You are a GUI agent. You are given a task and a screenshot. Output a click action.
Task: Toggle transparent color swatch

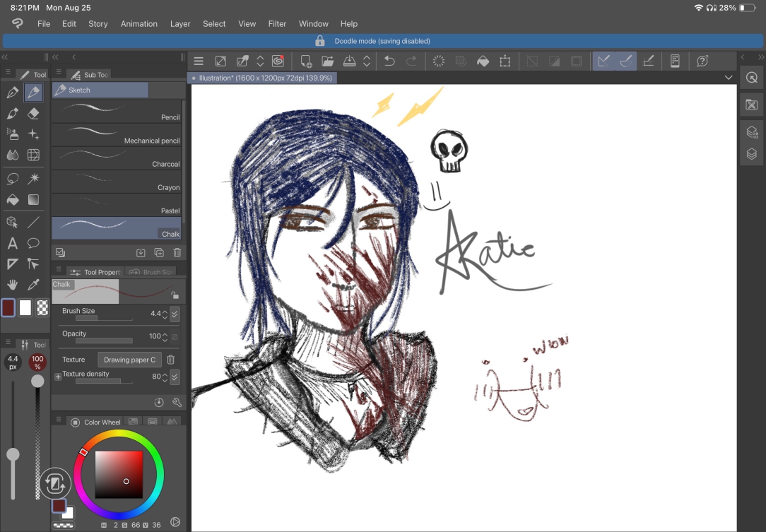point(42,308)
